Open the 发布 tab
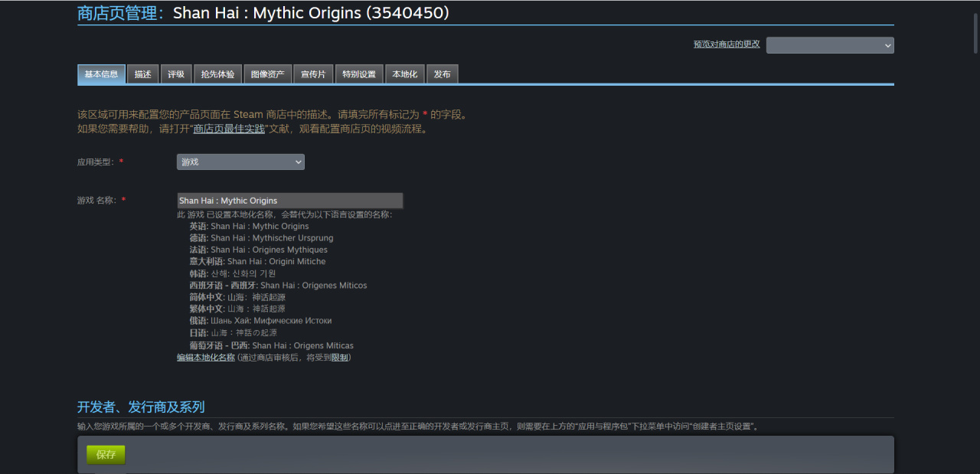The width and height of the screenshot is (980, 474). pos(442,74)
